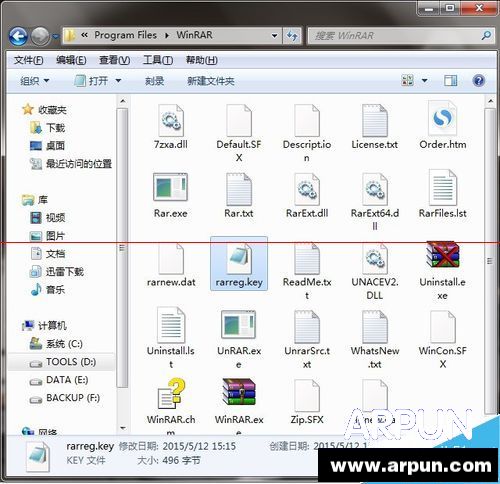Click the WinRAR breadcrumb segment
Screen dimensions: 500x484
(194, 35)
